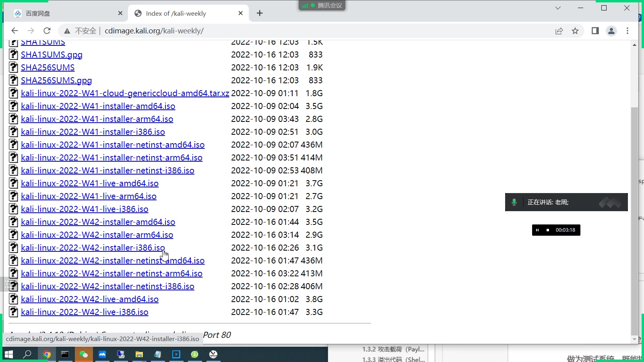Click the forward navigation arrow

click(31, 31)
